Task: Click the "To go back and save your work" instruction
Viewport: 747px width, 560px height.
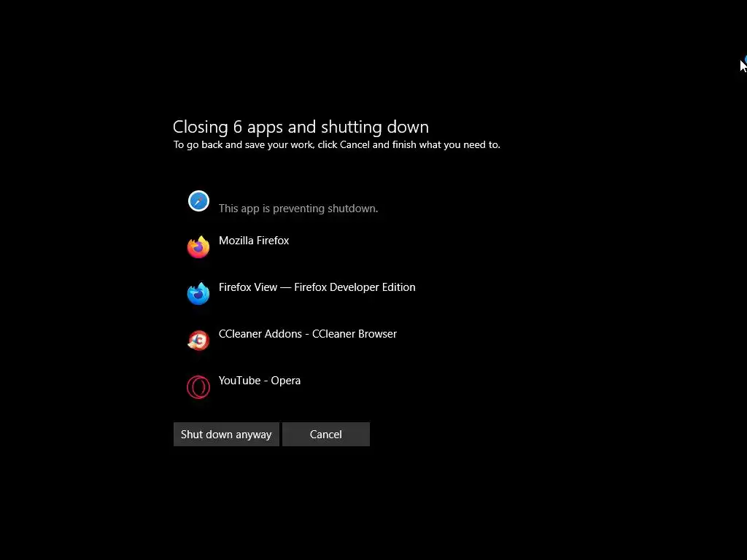Action: [x=337, y=145]
